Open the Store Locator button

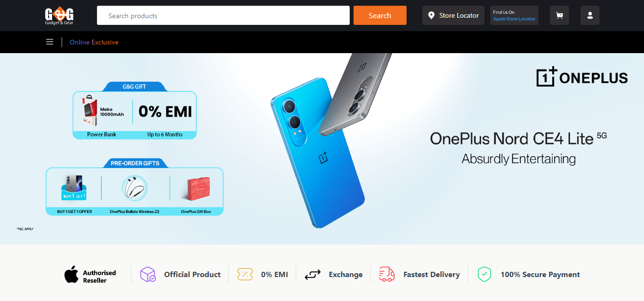[x=453, y=15]
